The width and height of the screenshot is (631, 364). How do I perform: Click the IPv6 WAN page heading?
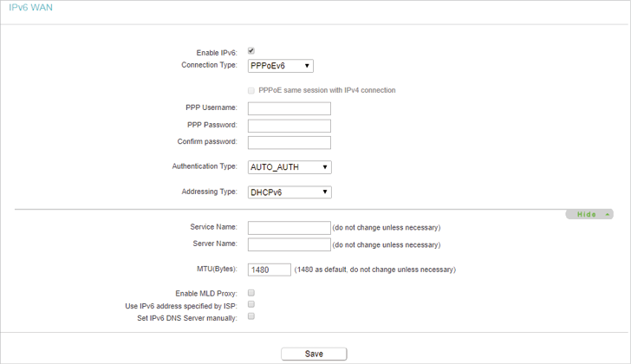[x=30, y=8]
